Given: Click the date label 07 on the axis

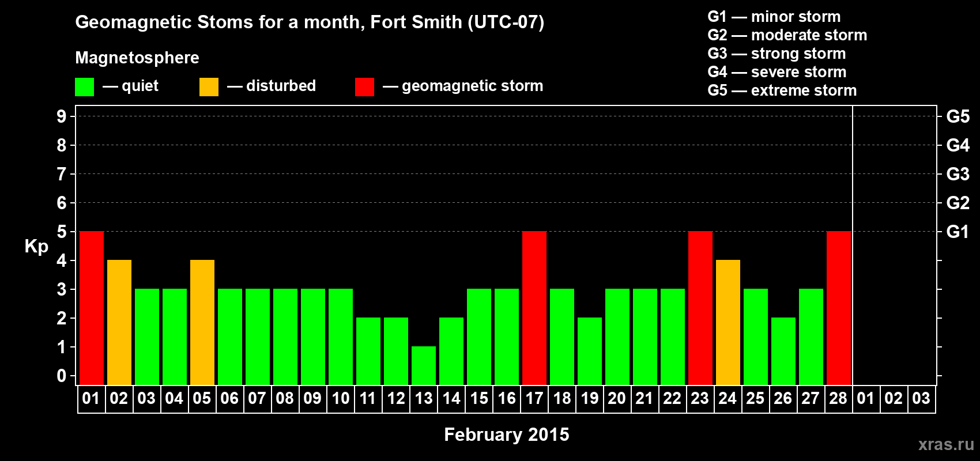Looking at the screenshot, I should 257,399.
